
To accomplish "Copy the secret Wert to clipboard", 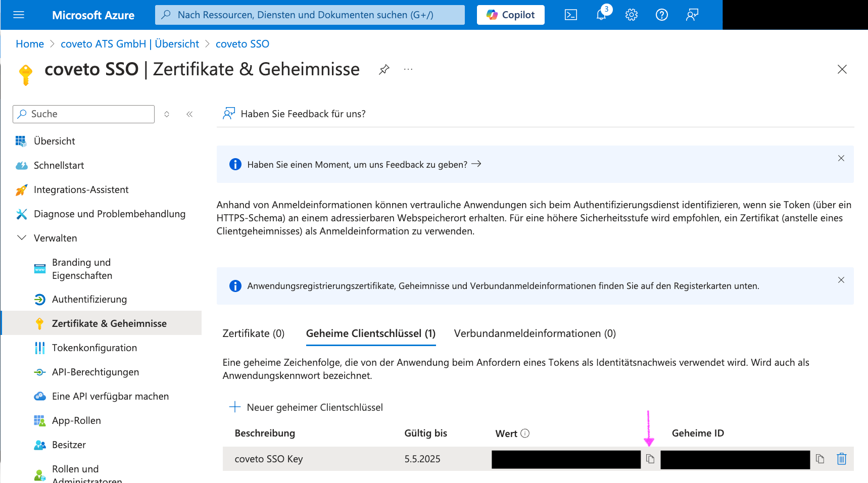I will click(650, 459).
